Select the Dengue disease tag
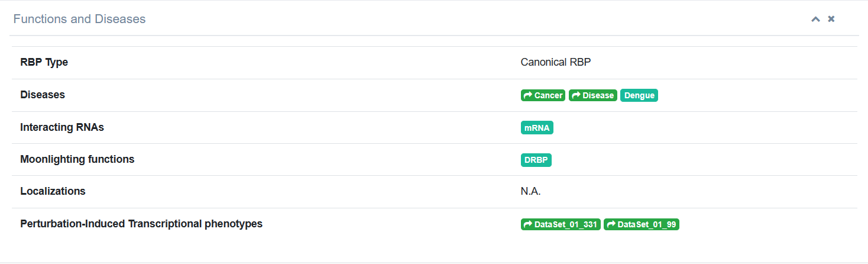Image resolution: width=868 pixels, height=264 pixels. point(639,95)
